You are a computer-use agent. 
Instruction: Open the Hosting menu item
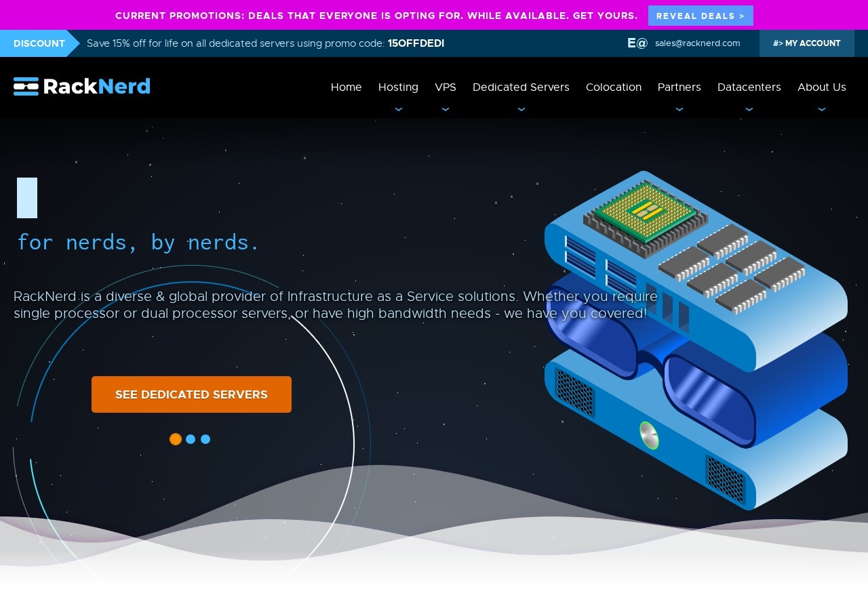[398, 87]
